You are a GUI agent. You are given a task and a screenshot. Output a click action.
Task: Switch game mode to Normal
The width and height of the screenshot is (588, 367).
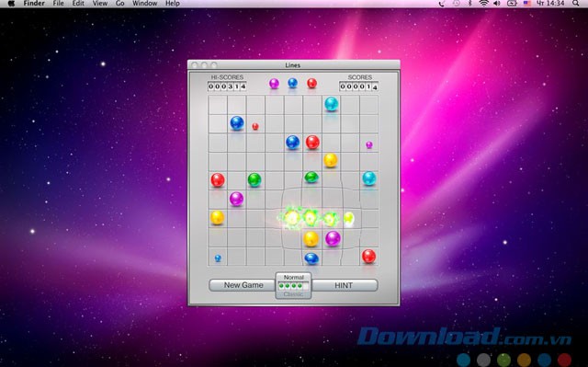pyautogui.click(x=294, y=277)
